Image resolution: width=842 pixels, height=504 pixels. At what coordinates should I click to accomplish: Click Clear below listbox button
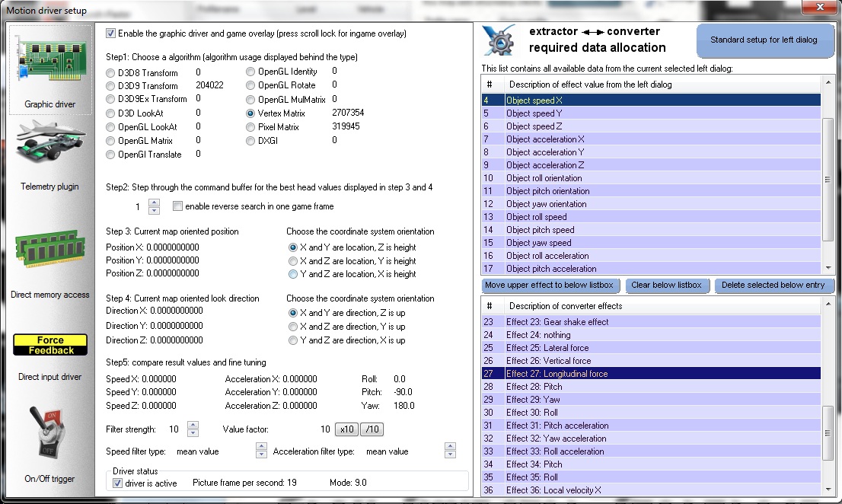click(x=666, y=285)
